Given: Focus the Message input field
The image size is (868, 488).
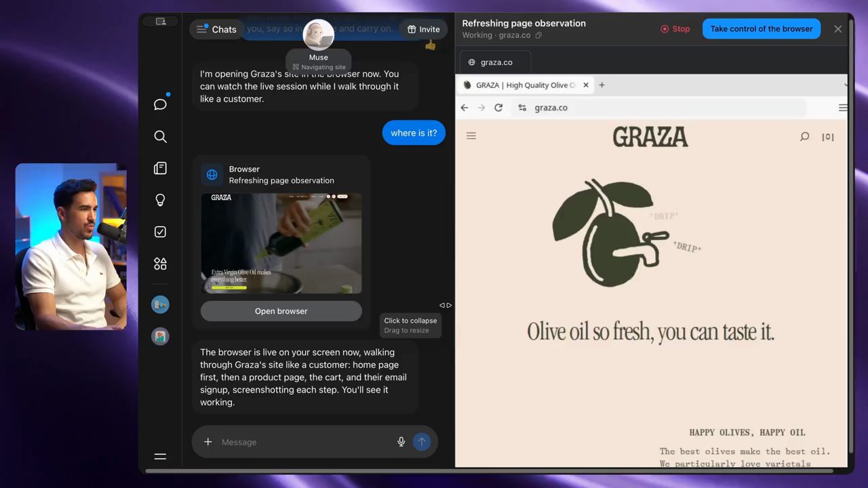Looking at the screenshot, I should (305, 442).
